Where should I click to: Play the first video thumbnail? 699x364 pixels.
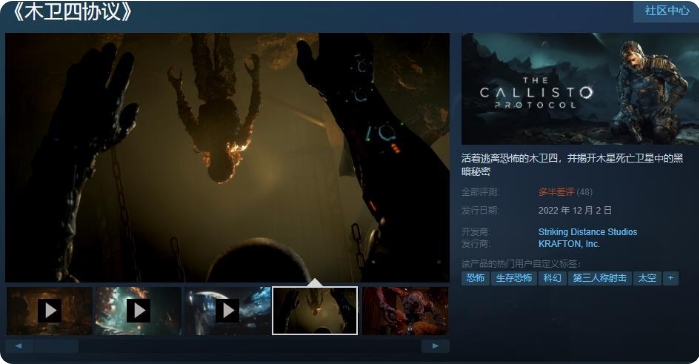coord(49,311)
